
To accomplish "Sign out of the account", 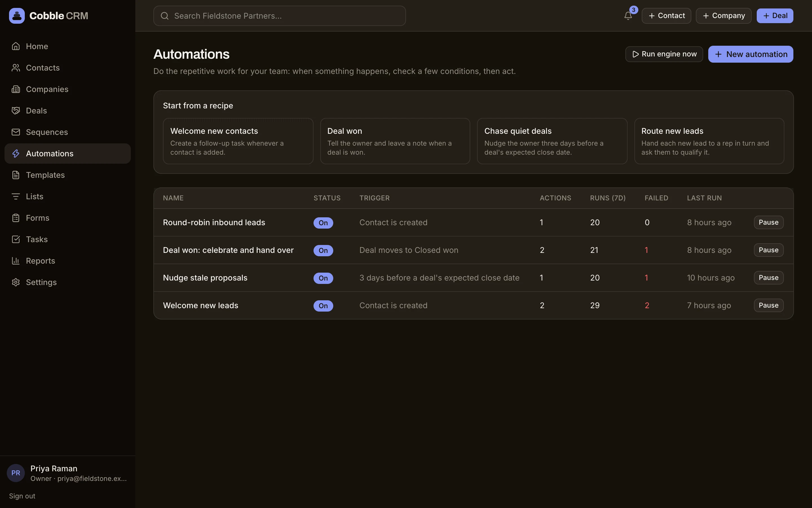I will tap(22, 496).
